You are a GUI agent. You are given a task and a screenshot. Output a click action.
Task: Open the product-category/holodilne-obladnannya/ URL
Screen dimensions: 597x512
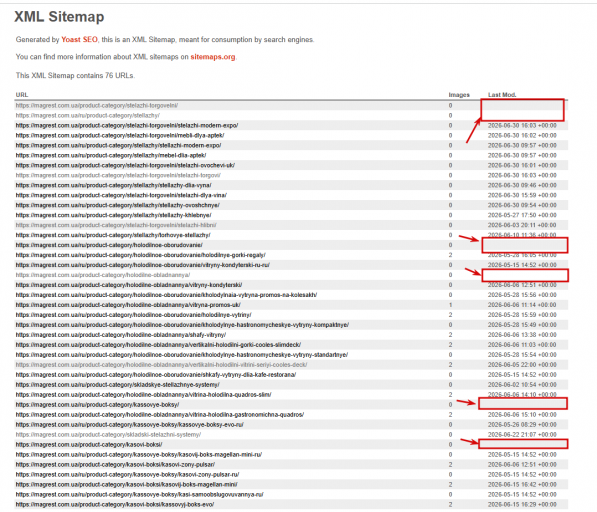pos(103,275)
